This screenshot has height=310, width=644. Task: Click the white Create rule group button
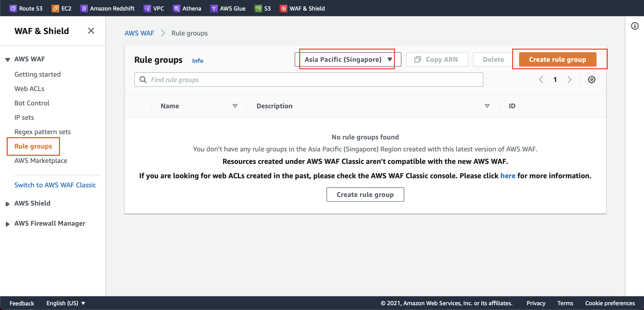click(365, 195)
